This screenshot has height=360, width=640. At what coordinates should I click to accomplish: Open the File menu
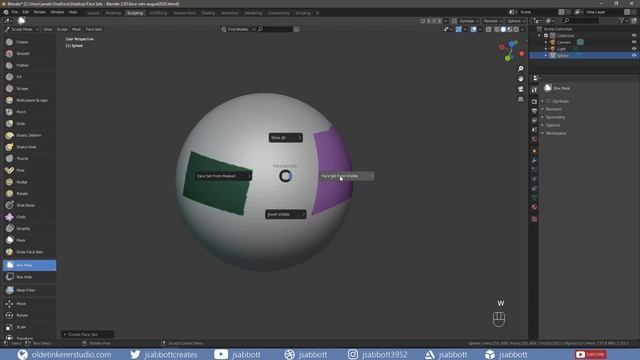[x=15, y=12]
